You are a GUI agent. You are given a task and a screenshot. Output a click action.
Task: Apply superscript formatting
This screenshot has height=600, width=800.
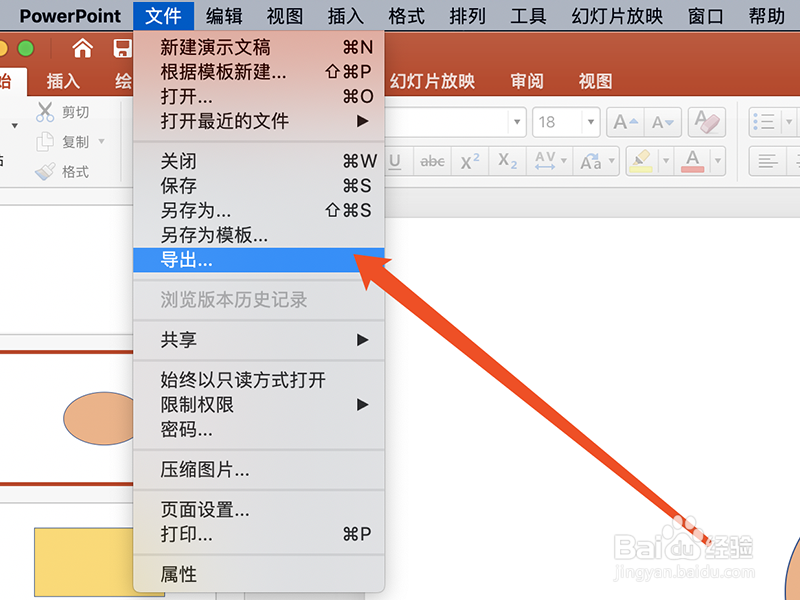pyautogui.click(x=470, y=161)
